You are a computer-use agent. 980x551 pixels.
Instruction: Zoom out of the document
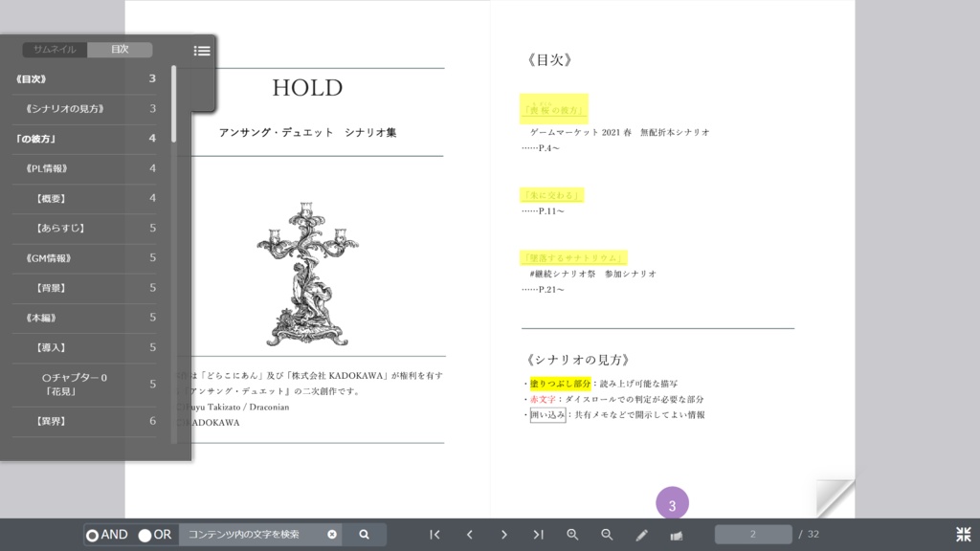click(x=608, y=534)
